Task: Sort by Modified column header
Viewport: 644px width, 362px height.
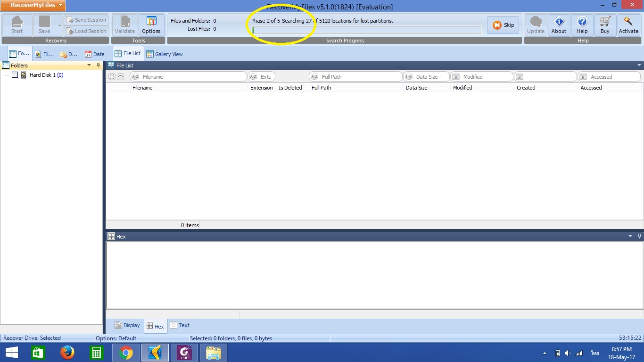Action: tap(482, 88)
